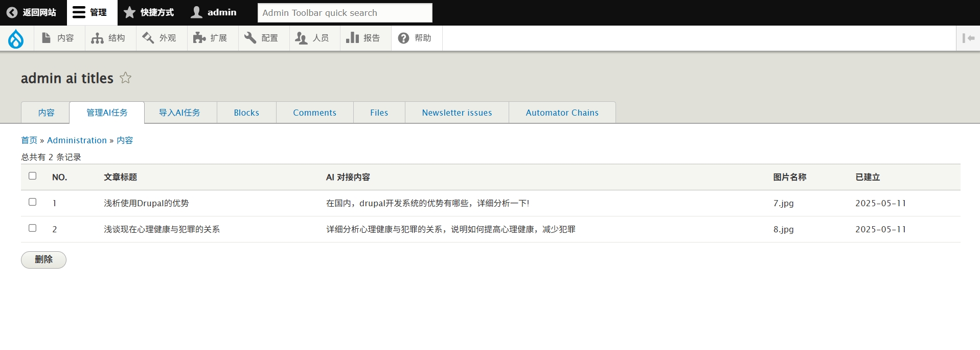Star this page as a shortcut
The image size is (980, 350).
coord(125,78)
